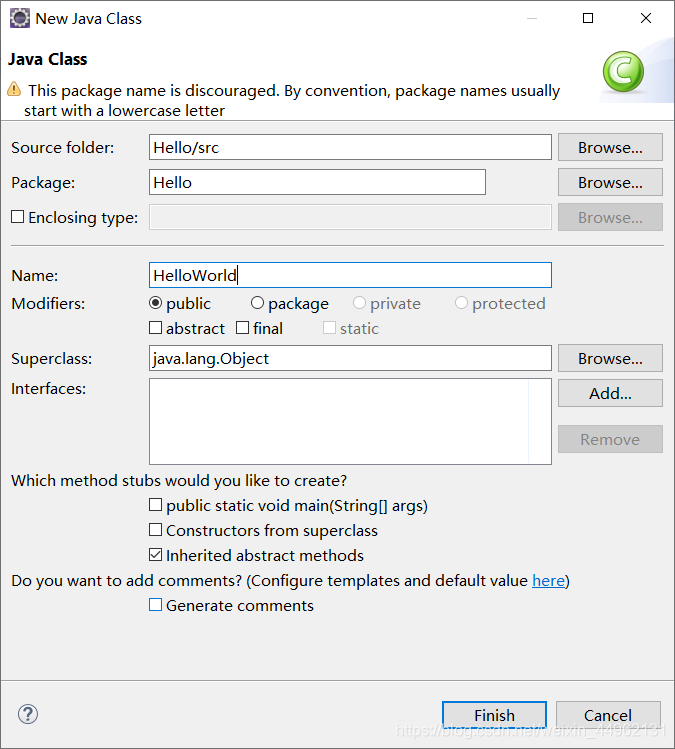Image resolution: width=675 pixels, height=749 pixels.
Task: Check the final modifier checkbox
Action: click(x=243, y=328)
